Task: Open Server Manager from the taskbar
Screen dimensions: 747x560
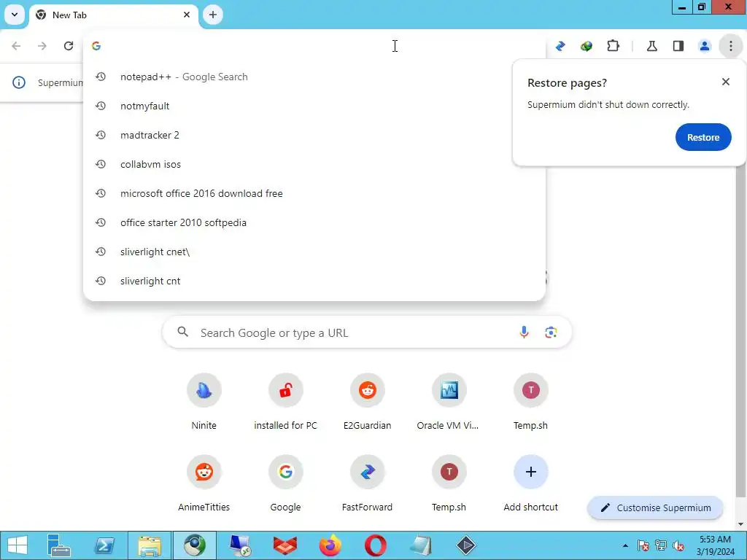Action: tap(58, 545)
